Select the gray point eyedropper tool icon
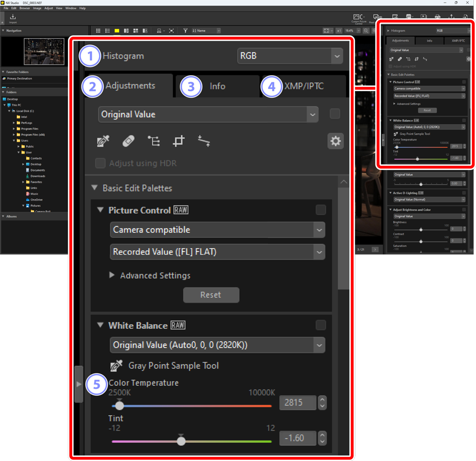 103,141
